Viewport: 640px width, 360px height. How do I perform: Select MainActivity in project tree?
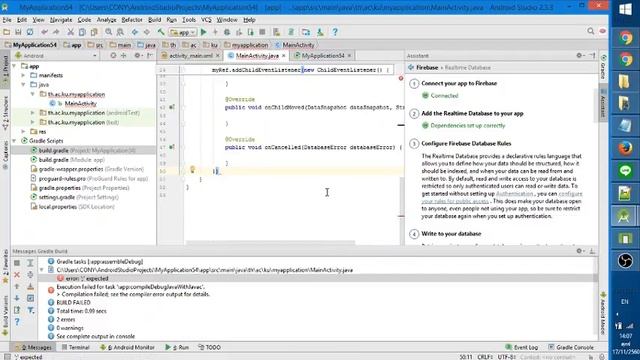[80, 104]
